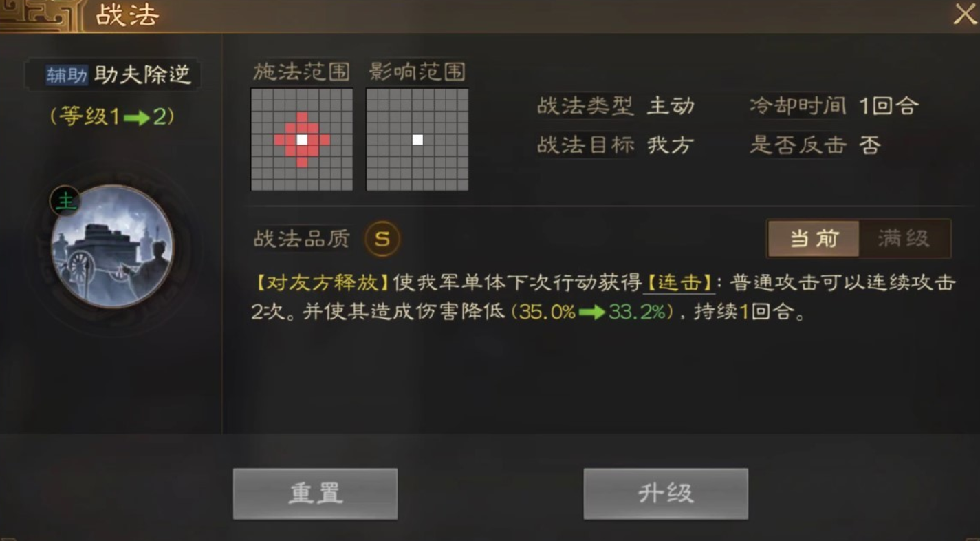This screenshot has width=980, height=541.
Task: Click the 升级 button
Action: tap(666, 494)
